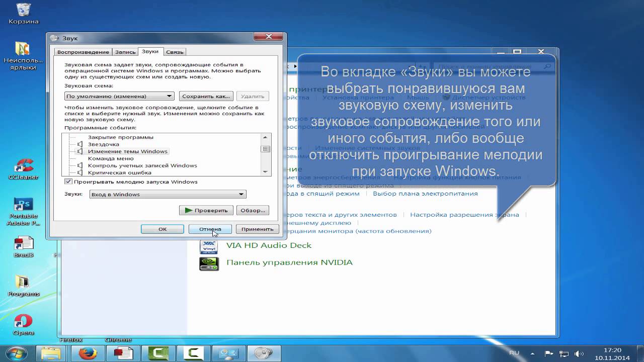Click events list scrollbar up arrow
The width and height of the screenshot is (644, 362).
pos(266,137)
